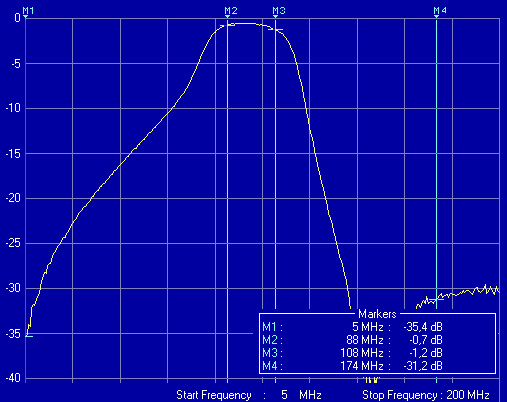Click the M4 vertical cursor line
507x402 pixels.
pyautogui.click(x=436, y=167)
